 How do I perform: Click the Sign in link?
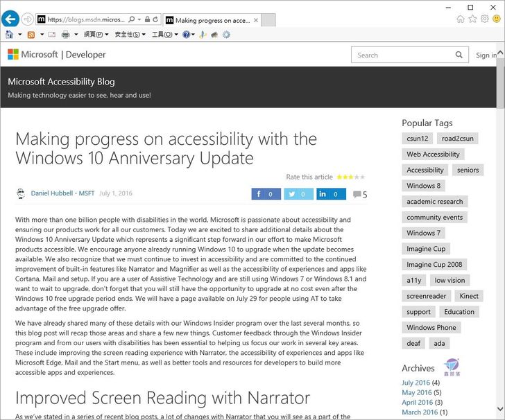(486, 55)
